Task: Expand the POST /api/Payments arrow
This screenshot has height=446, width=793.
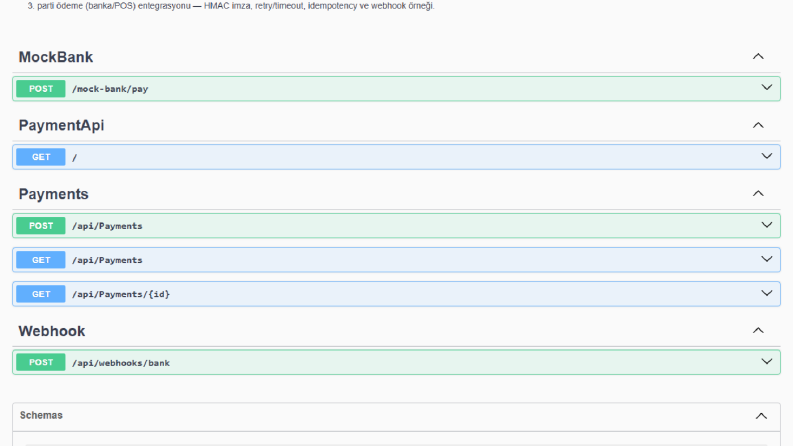Action: click(x=767, y=225)
